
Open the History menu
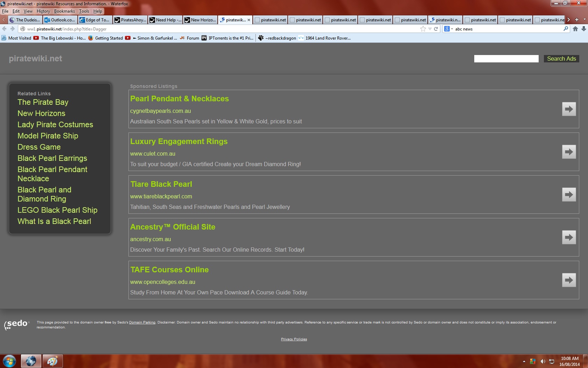point(43,11)
